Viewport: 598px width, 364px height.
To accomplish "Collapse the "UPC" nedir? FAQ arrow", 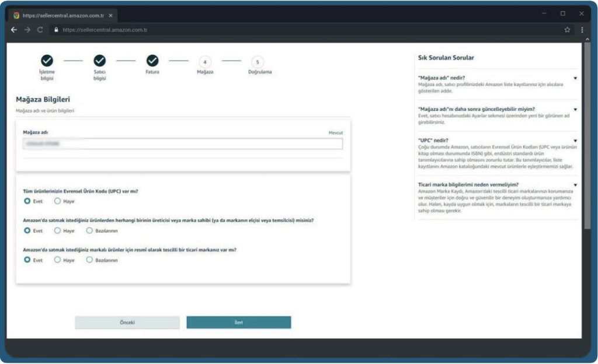I will (575, 141).
